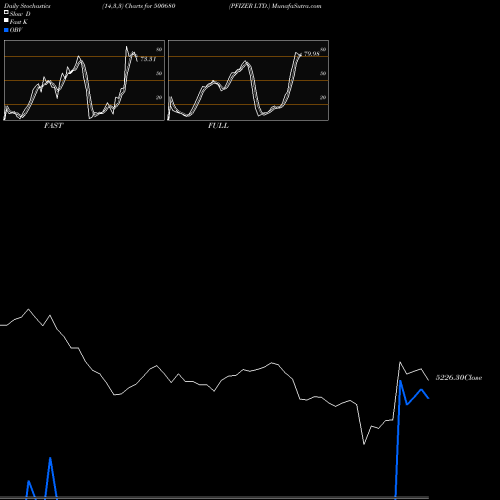500x500 pixels.
Task: Click the FAST stochastic chart panel
Action: point(84,80)
